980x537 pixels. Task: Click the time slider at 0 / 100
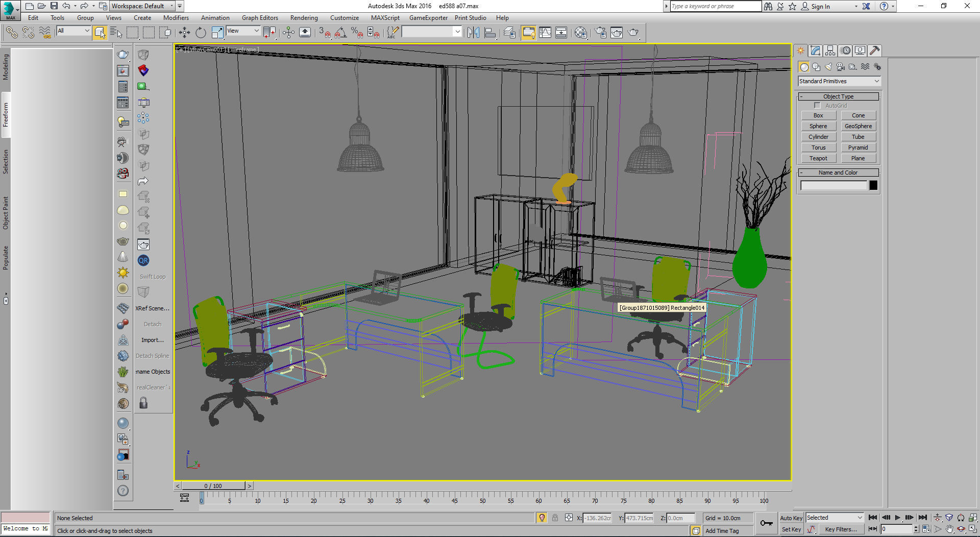pyautogui.click(x=213, y=486)
